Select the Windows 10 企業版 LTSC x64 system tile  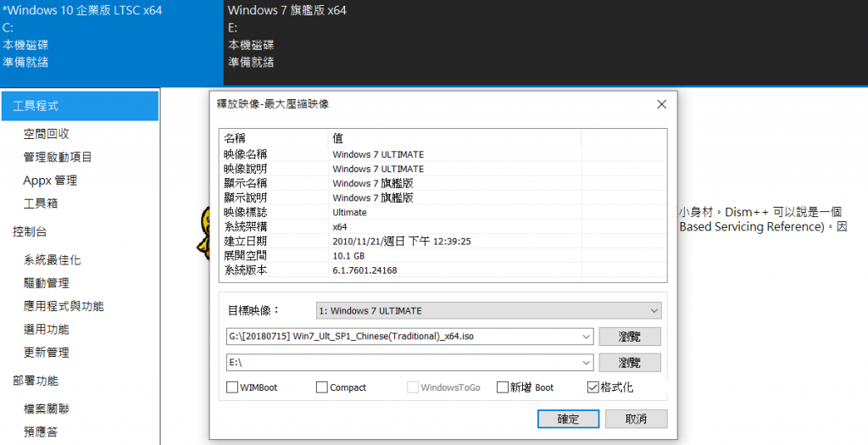click(x=111, y=42)
